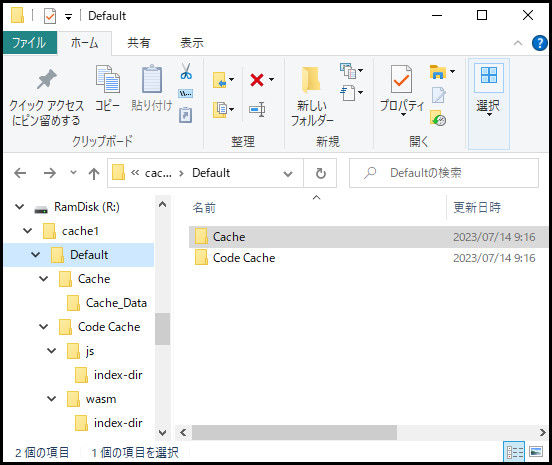Open the ファイル menu tab
Image resolution: width=552 pixels, height=465 pixels.
[30, 43]
